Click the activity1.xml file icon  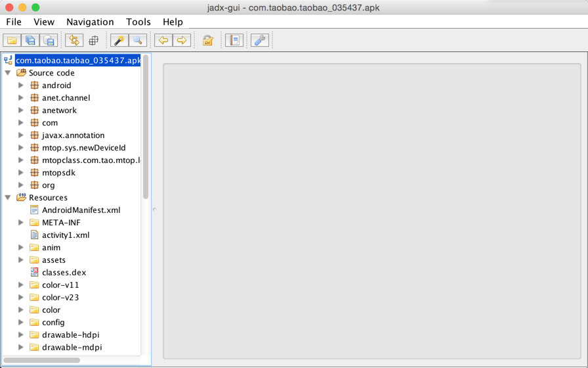(34, 235)
